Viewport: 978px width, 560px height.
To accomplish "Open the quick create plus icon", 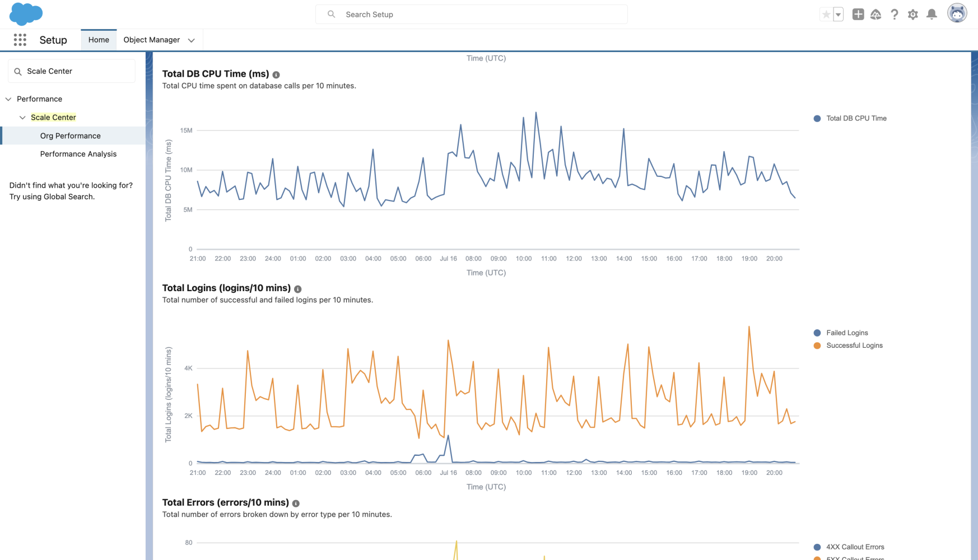I will click(x=857, y=14).
